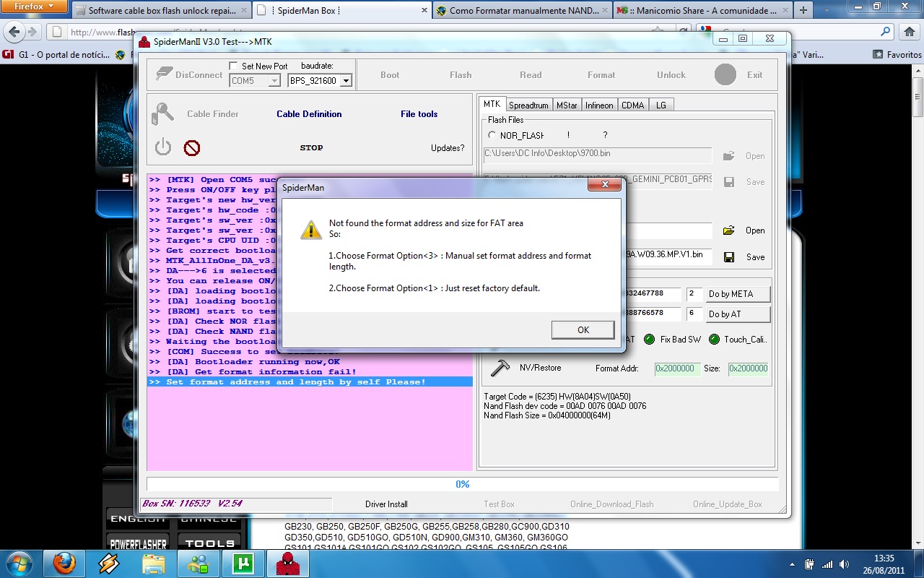Click OK in the SpiderMan dialog
Viewport: 924px width, 578px height.
click(x=583, y=330)
